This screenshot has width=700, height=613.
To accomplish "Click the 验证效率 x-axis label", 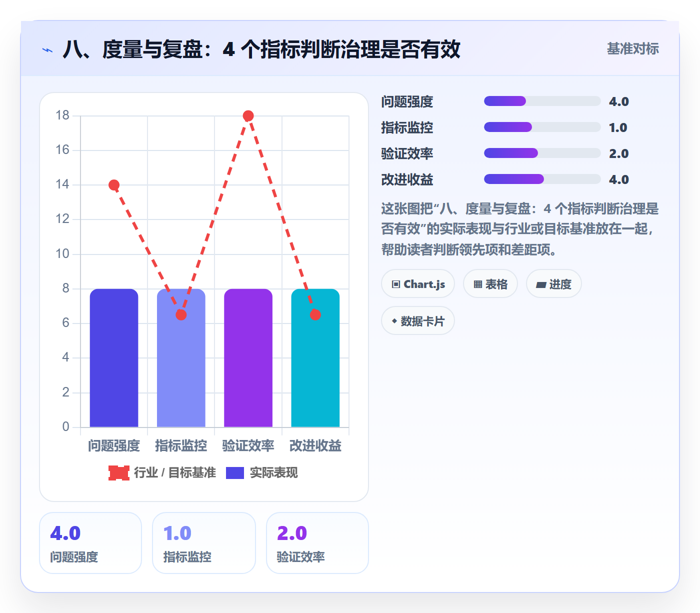I will tap(248, 445).
